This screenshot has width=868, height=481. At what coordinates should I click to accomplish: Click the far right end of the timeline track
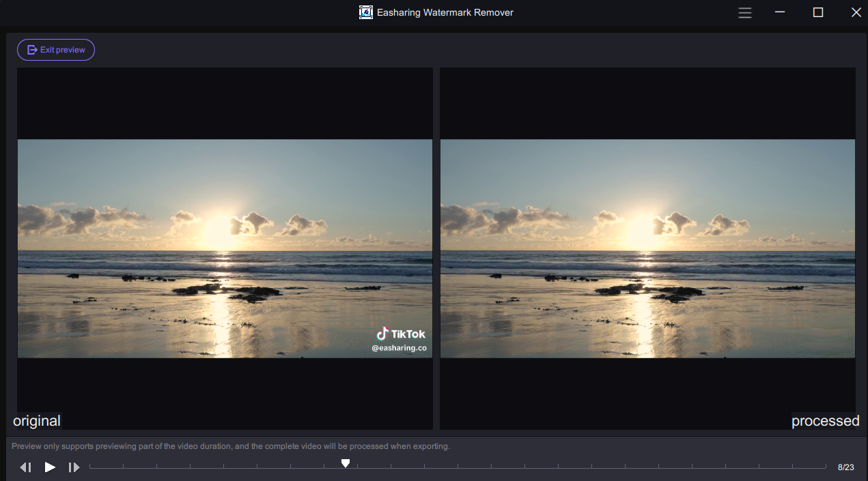[824, 467]
